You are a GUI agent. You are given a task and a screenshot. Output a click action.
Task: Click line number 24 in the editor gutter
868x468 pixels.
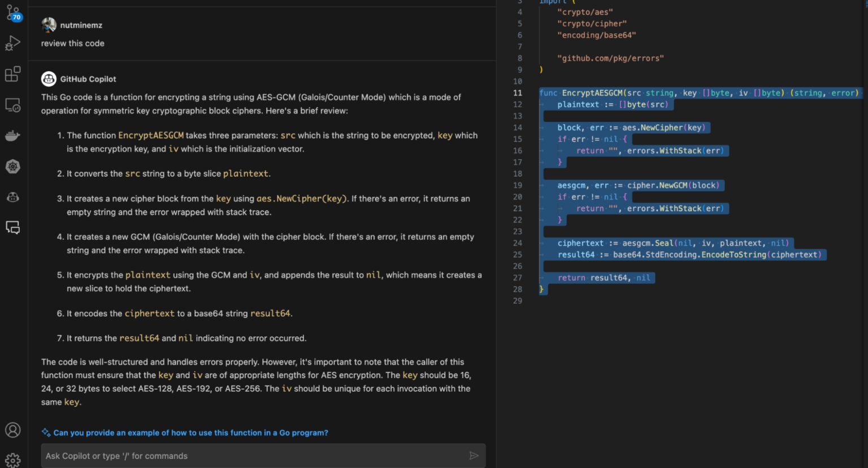coord(517,243)
